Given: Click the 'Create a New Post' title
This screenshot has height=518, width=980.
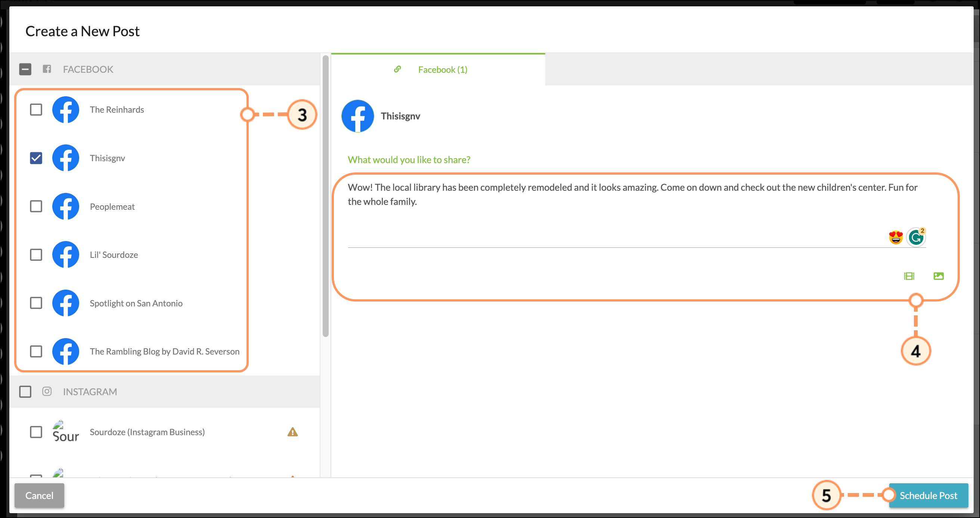Looking at the screenshot, I should tap(83, 31).
